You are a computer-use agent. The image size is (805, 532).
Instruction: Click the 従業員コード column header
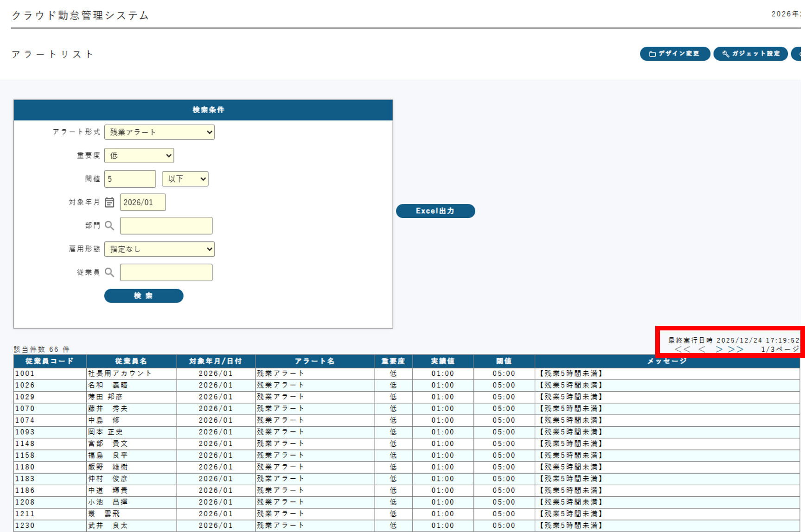click(x=50, y=361)
